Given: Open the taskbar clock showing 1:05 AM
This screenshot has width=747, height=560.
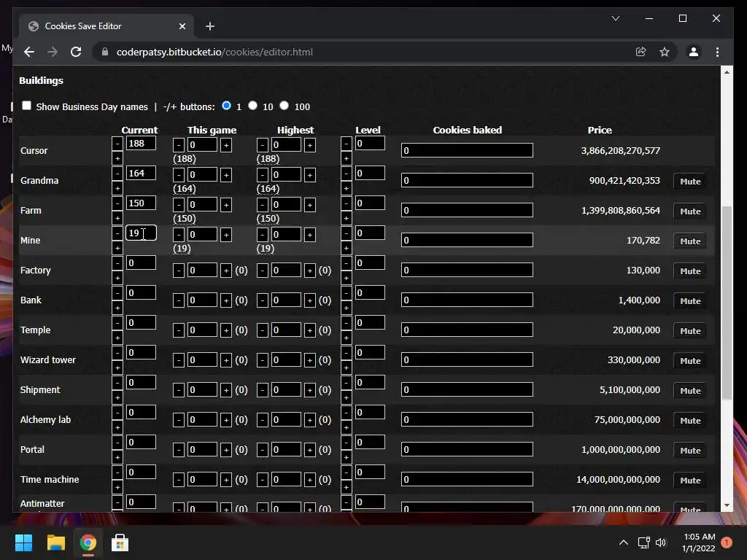Looking at the screenshot, I should [x=700, y=542].
